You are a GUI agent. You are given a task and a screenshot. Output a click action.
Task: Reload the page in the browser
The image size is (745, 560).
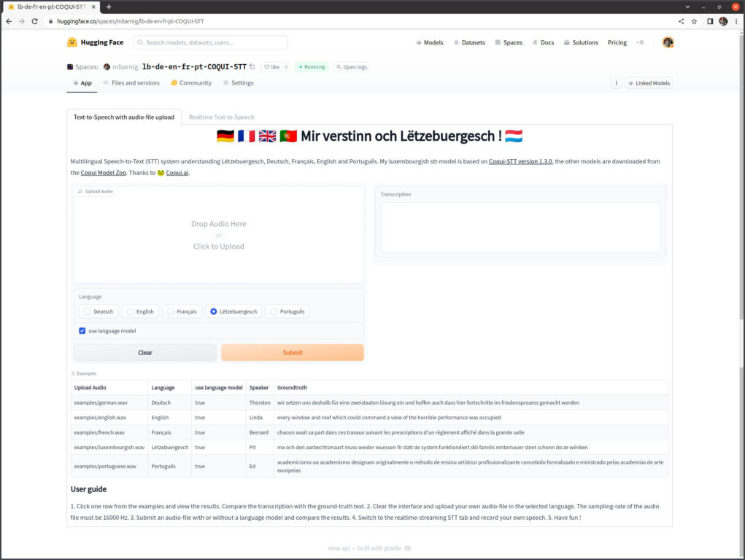pos(34,21)
